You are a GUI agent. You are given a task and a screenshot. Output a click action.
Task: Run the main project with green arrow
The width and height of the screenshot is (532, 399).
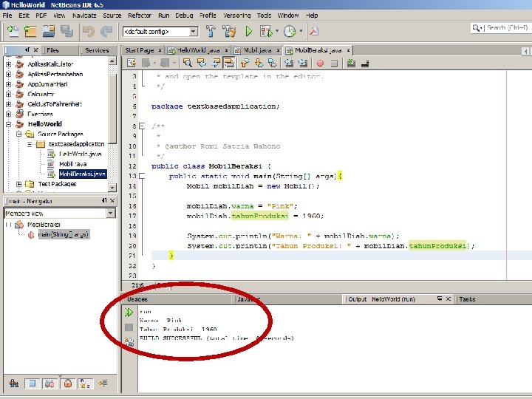click(248, 32)
